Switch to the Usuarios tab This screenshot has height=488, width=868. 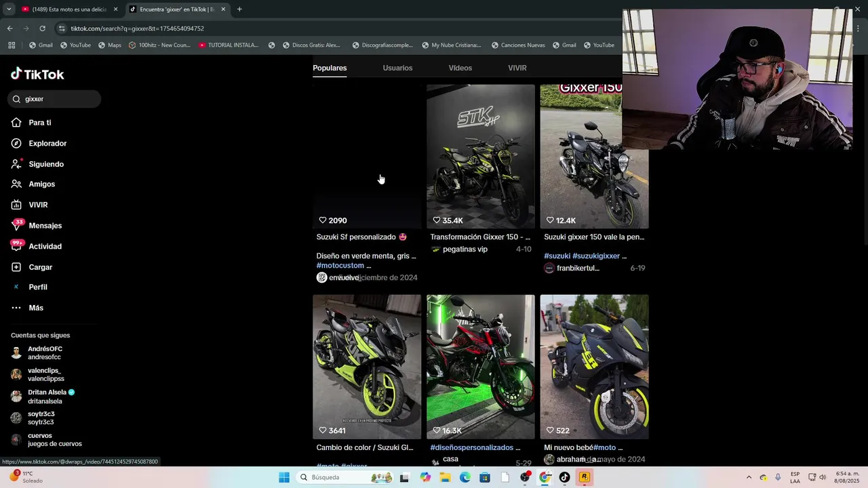tap(397, 68)
